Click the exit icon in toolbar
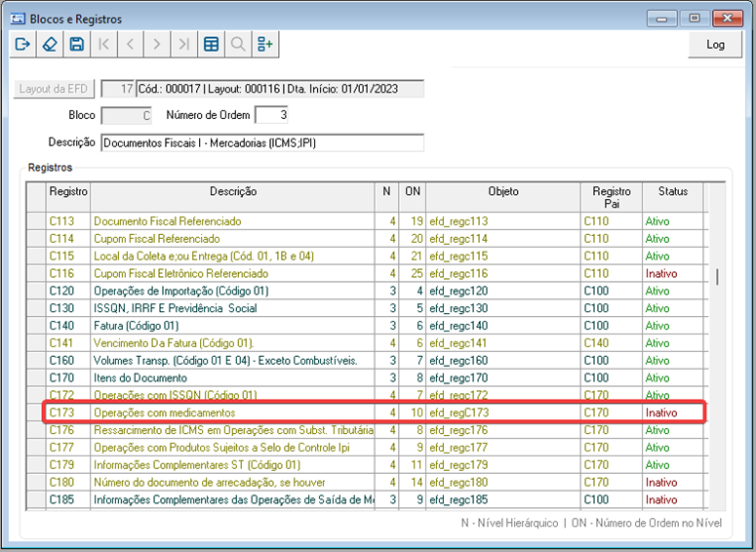 pos(23,44)
